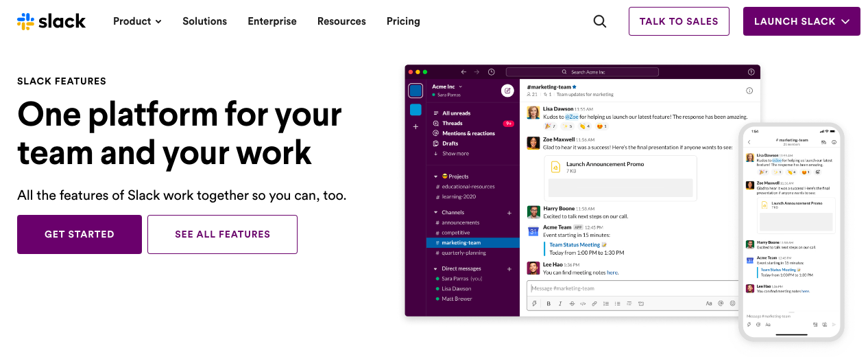Click the 'here' link in Lee Hao's message

tap(612, 273)
